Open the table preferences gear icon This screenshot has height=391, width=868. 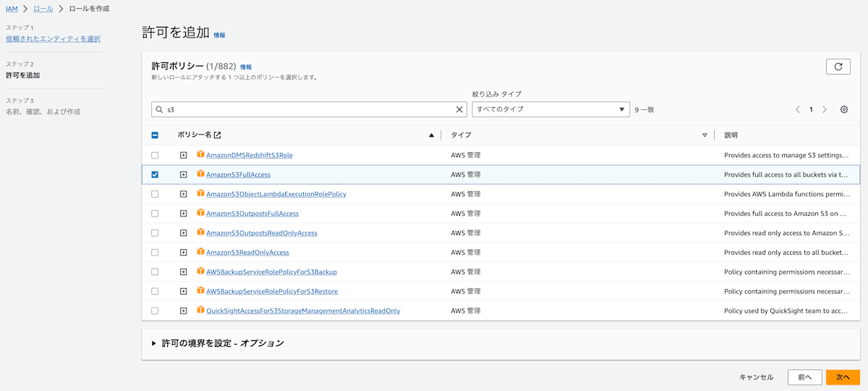(x=844, y=109)
